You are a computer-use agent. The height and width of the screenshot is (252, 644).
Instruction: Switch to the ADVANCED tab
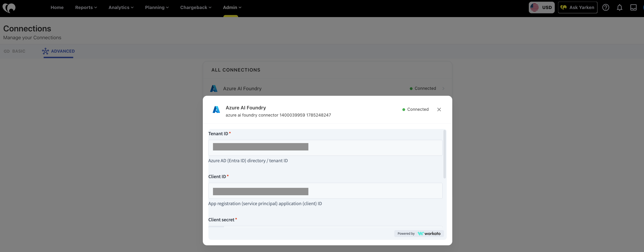pyautogui.click(x=58, y=51)
